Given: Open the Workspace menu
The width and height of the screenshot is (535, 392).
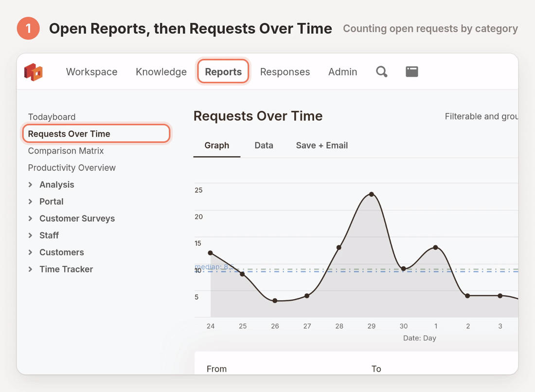Looking at the screenshot, I should tap(92, 71).
